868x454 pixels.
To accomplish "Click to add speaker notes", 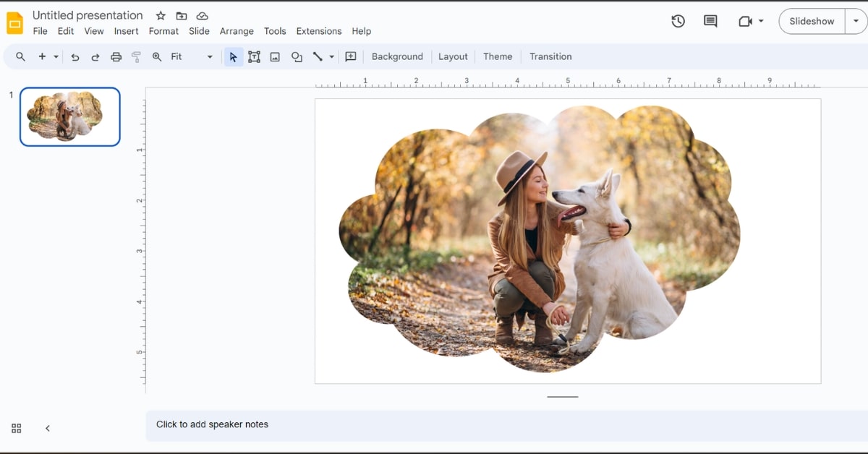I will 506,425.
